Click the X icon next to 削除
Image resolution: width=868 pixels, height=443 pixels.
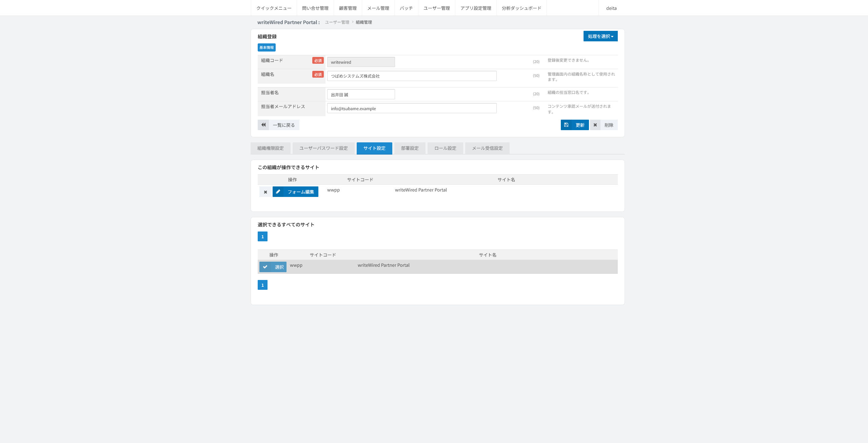click(595, 125)
